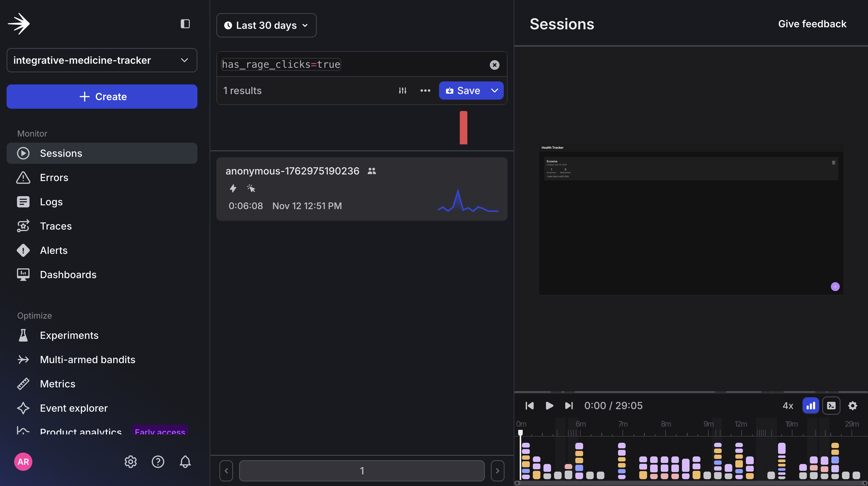The width and height of the screenshot is (868, 486).
Task: Open Multi-armed bandits page
Action: point(87,359)
